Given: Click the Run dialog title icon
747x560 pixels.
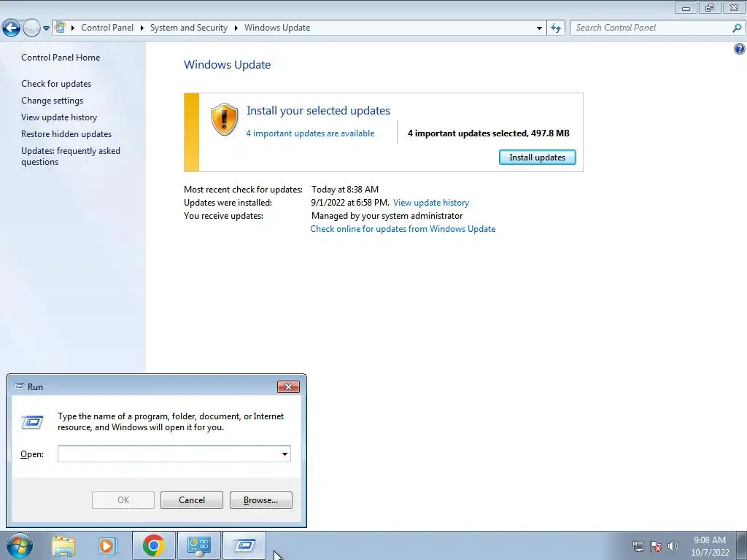Looking at the screenshot, I should [x=19, y=386].
